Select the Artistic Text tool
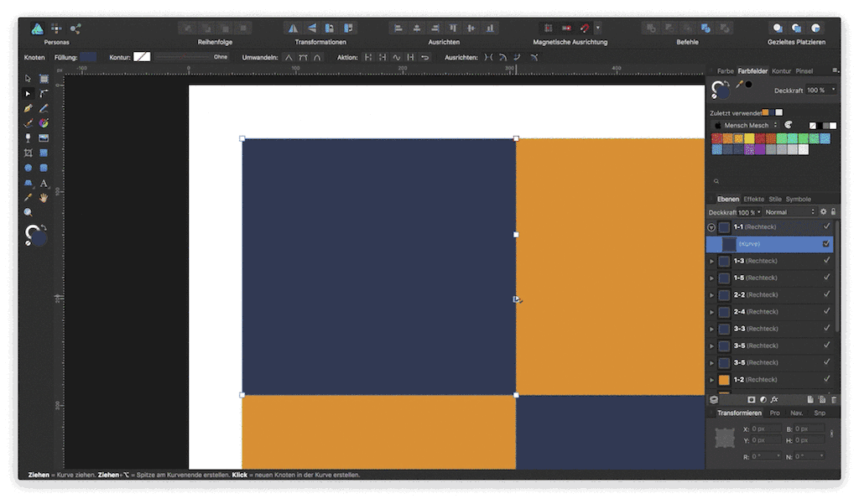 coord(44,183)
